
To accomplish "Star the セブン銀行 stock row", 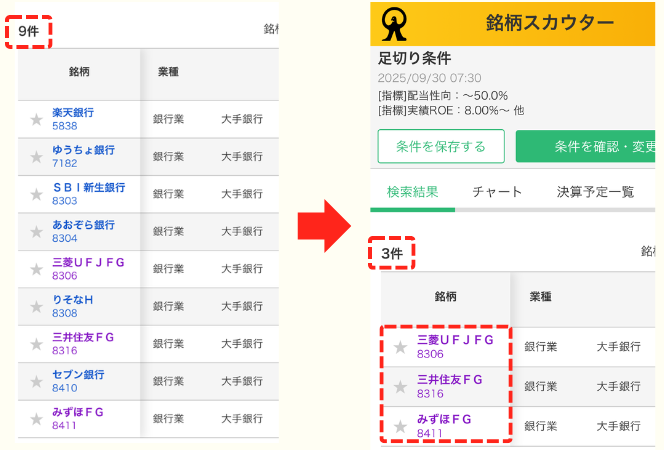I will (36, 381).
